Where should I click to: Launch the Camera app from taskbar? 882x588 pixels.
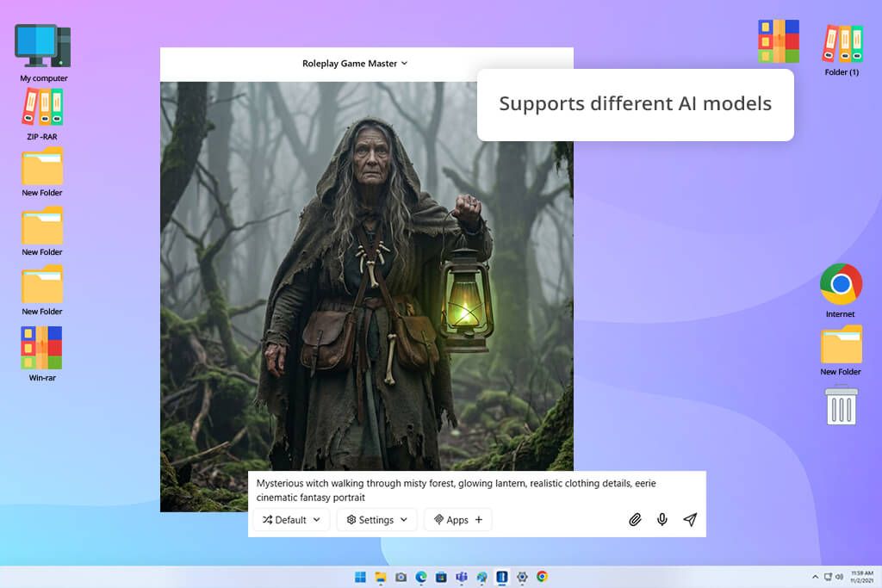401,577
